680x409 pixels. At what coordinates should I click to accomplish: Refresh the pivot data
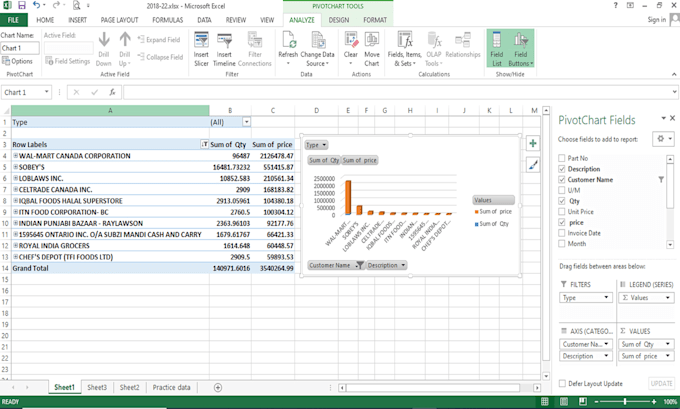point(288,49)
